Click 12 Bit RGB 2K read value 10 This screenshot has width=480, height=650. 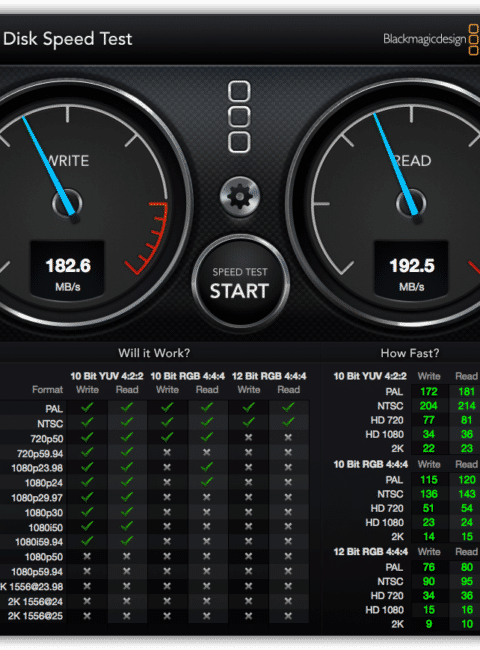467,624
